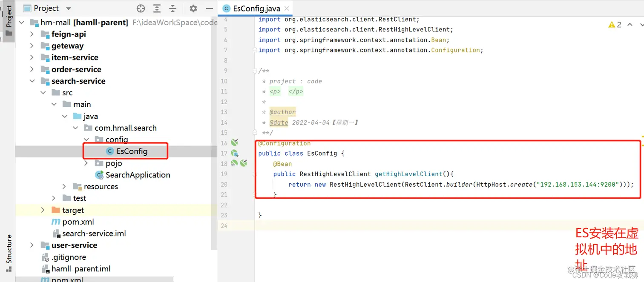This screenshot has height=282, width=644.
Task: Expand the item-service module
Action: (32, 57)
